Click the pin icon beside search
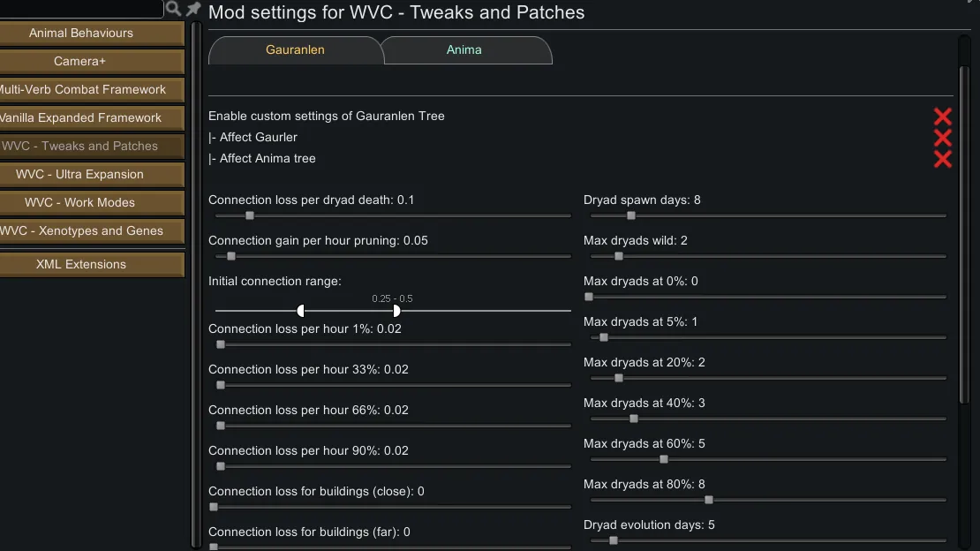 click(x=193, y=9)
